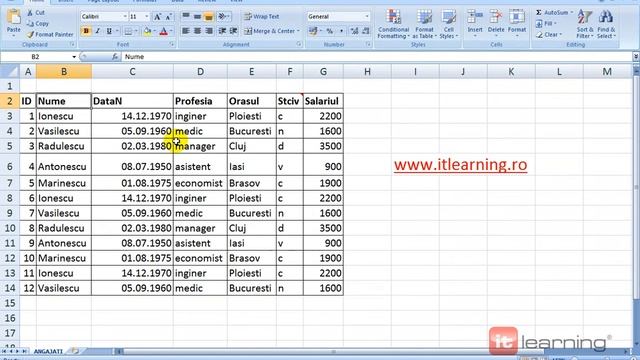Toggle Italic formatting
The height and width of the screenshot is (360, 640).
(x=98, y=31)
